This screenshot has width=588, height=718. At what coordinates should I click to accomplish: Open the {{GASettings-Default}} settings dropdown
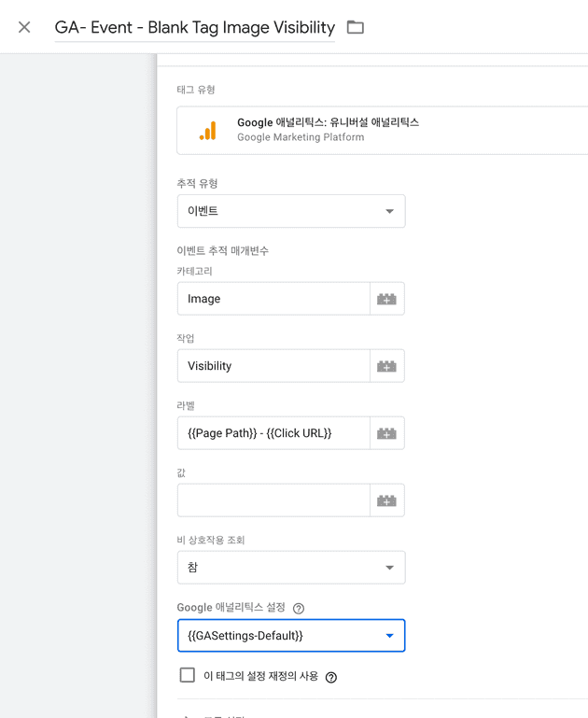click(x=291, y=636)
